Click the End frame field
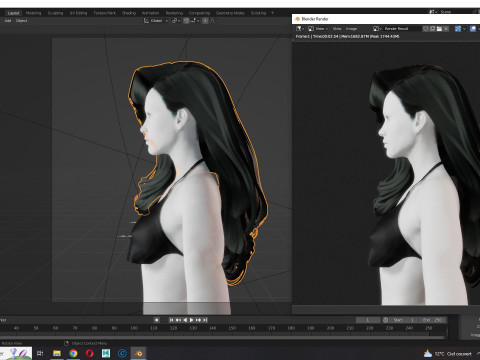 click(x=432, y=320)
